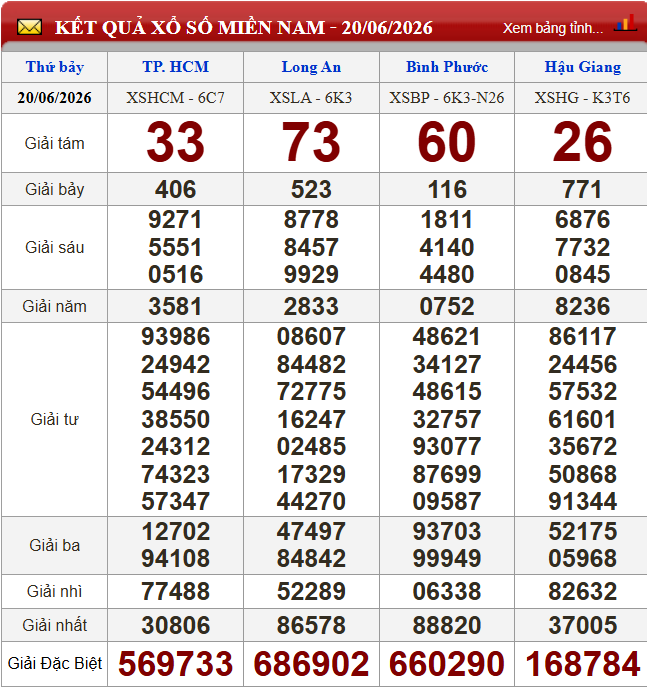
Task: Click the 'Giải ba' row label
Action: [x=54, y=545]
